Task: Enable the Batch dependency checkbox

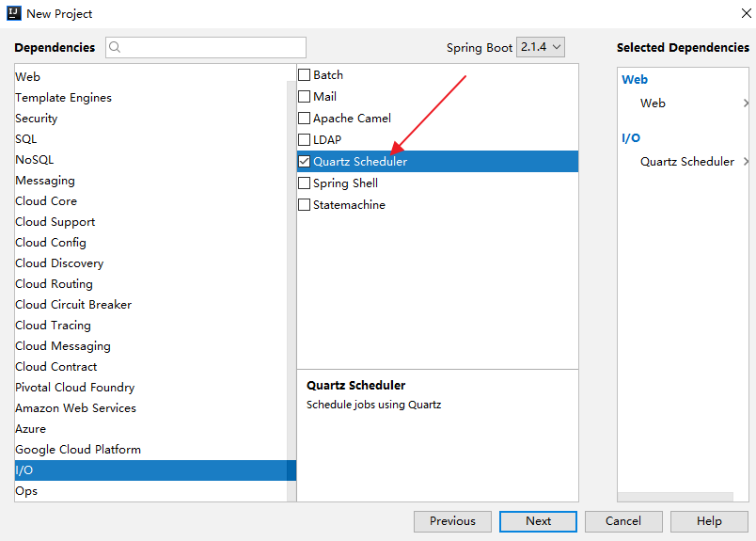Action: click(x=305, y=75)
